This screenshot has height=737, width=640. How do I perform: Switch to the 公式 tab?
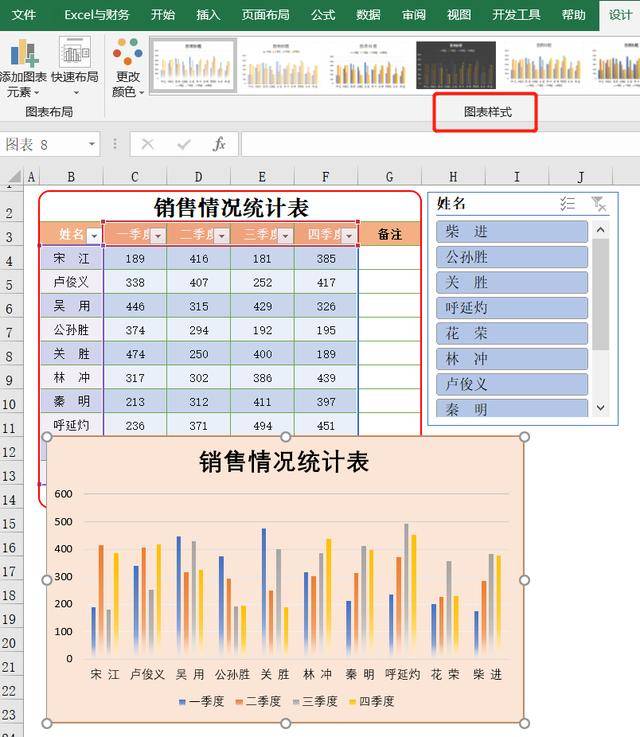pos(323,15)
